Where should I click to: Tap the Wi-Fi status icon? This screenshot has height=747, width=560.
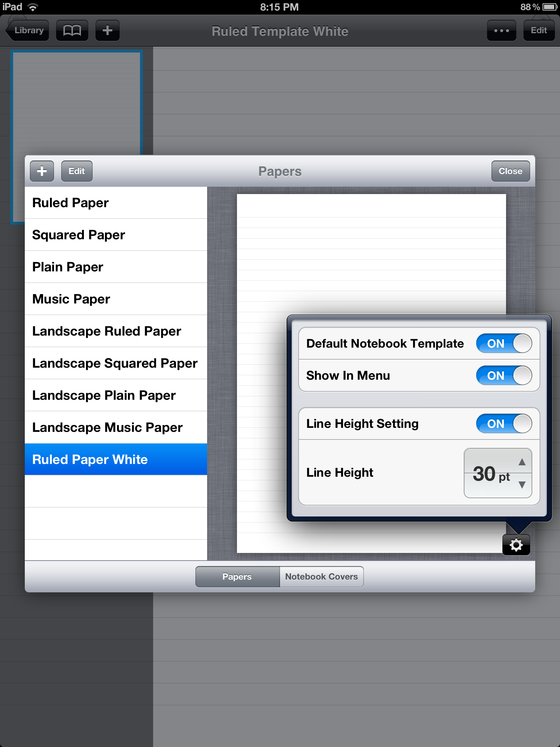[x=33, y=7]
